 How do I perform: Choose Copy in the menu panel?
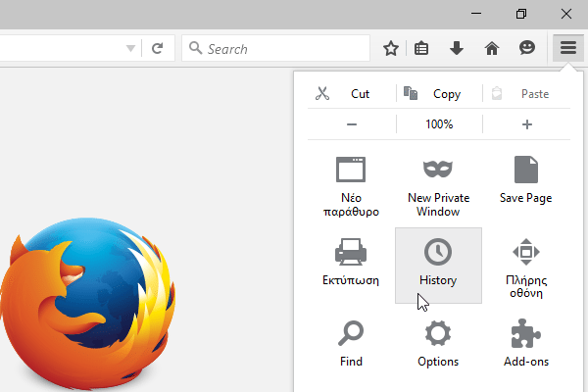[x=439, y=93]
